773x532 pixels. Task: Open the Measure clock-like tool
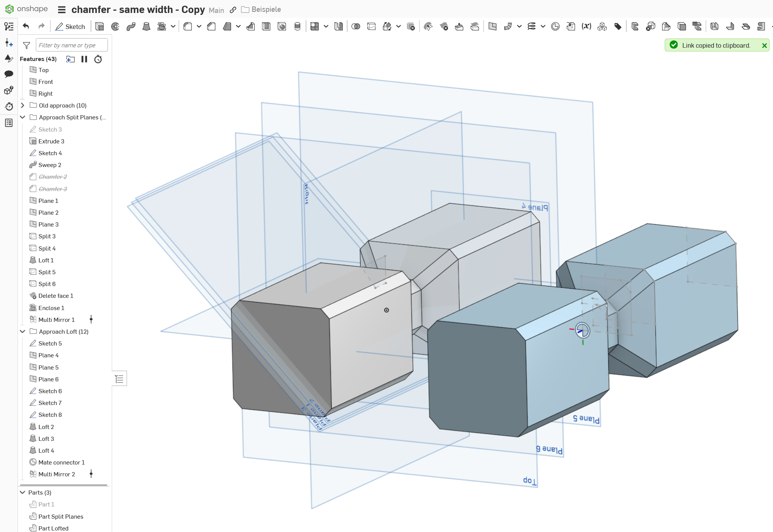(x=555, y=26)
